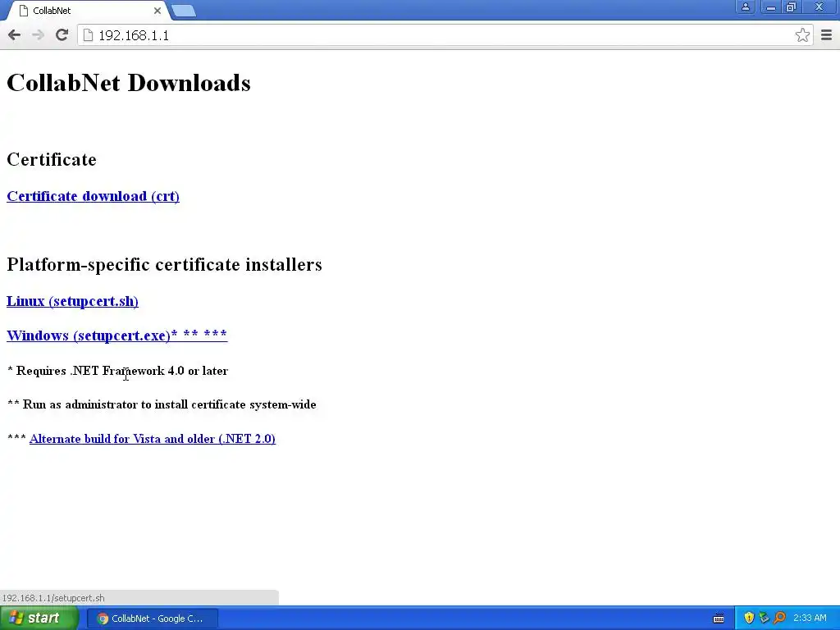The width and height of the screenshot is (840, 630).
Task: Open the Chrome user profile icon
Action: click(745, 7)
